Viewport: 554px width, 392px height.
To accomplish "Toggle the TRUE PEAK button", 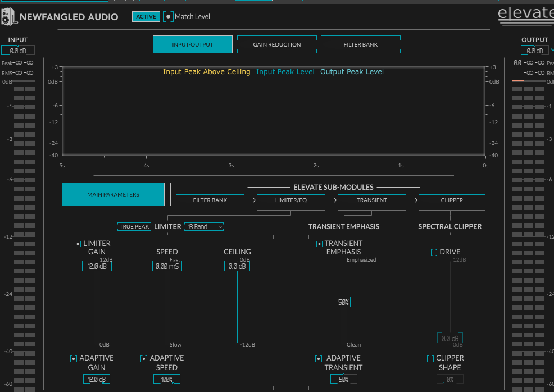I will tap(134, 227).
